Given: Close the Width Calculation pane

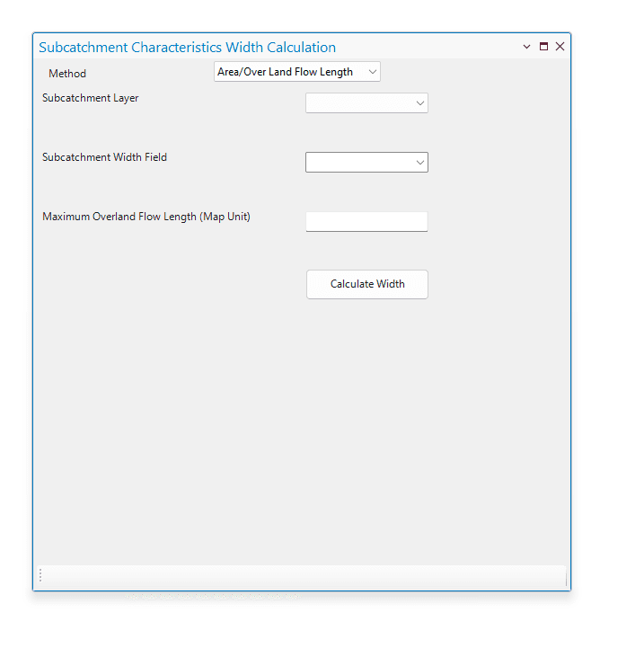Looking at the screenshot, I should pyautogui.click(x=560, y=47).
